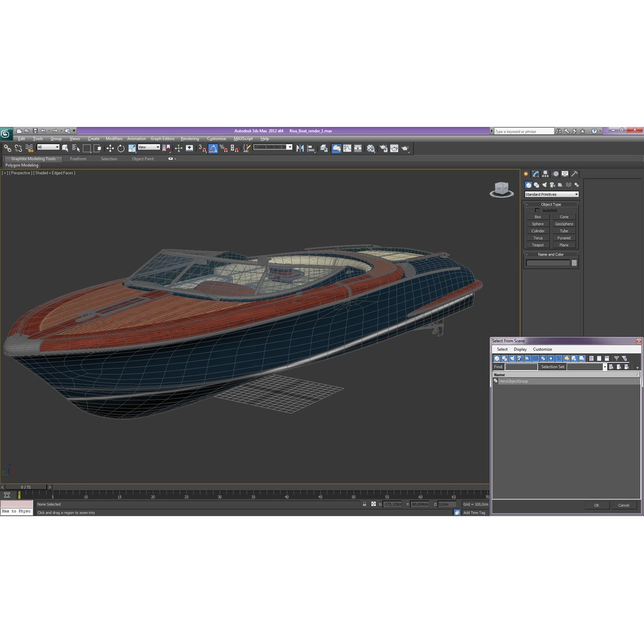Open the Material Editor icon
Viewport: 644px width, 644px height.
371,148
